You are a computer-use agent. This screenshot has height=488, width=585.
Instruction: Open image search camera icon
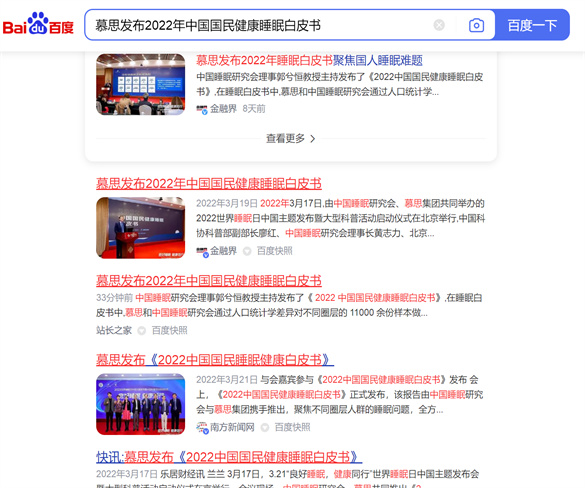click(x=476, y=25)
